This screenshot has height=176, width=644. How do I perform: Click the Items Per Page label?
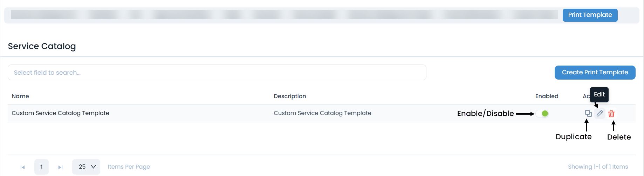[x=129, y=167]
